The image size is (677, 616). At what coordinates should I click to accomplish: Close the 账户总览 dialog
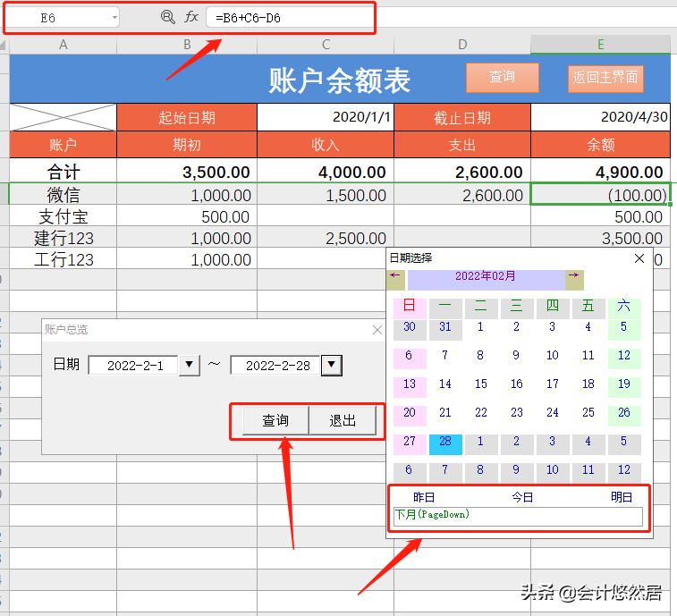(x=377, y=330)
